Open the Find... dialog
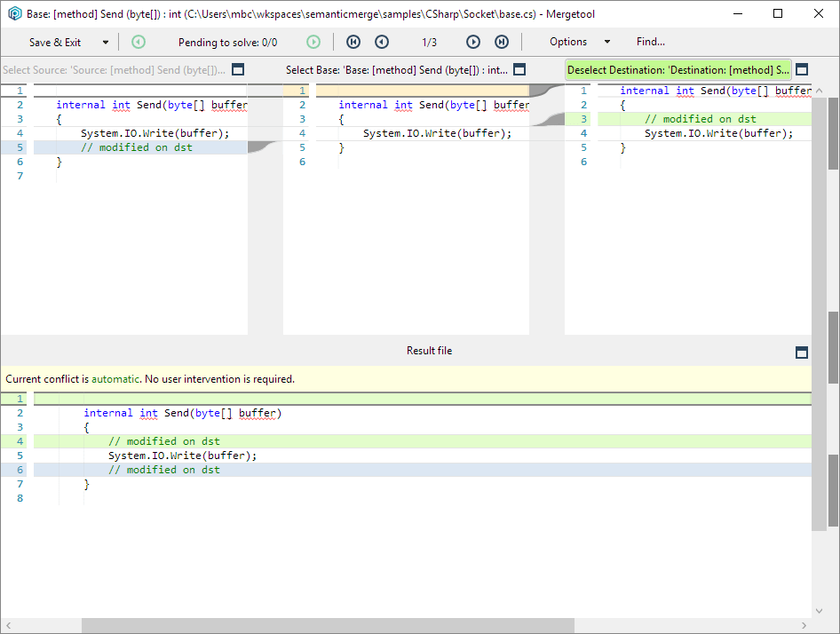840x634 pixels. pyautogui.click(x=650, y=42)
